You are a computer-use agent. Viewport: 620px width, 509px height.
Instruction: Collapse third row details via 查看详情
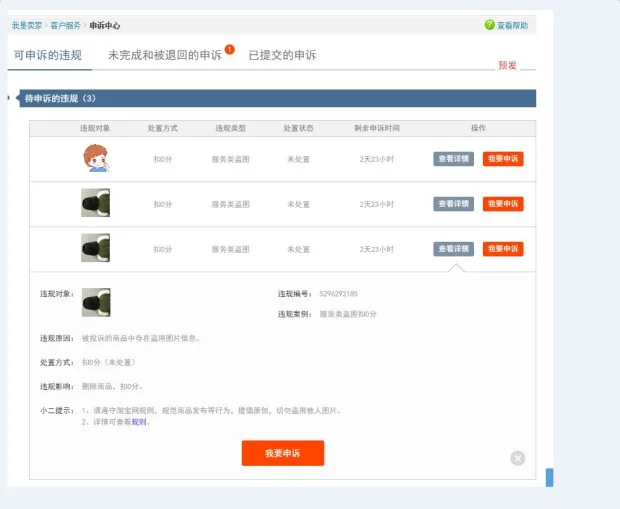(x=453, y=249)
